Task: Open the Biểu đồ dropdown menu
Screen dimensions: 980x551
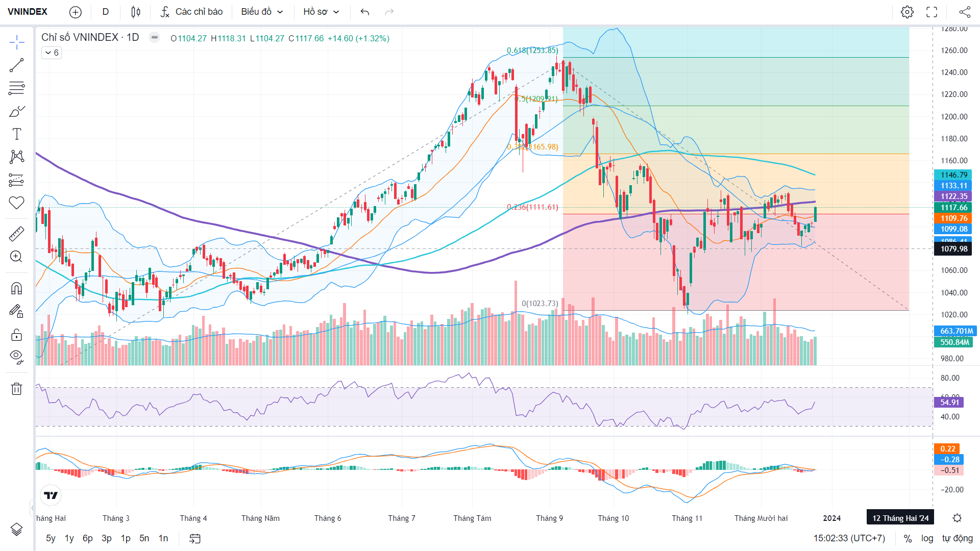Action: (262, 12)
